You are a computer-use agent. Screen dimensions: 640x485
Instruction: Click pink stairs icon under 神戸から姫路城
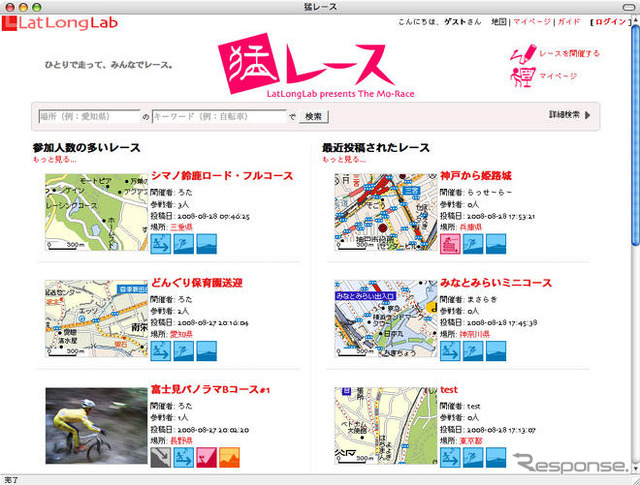click(x=450, y=244)
